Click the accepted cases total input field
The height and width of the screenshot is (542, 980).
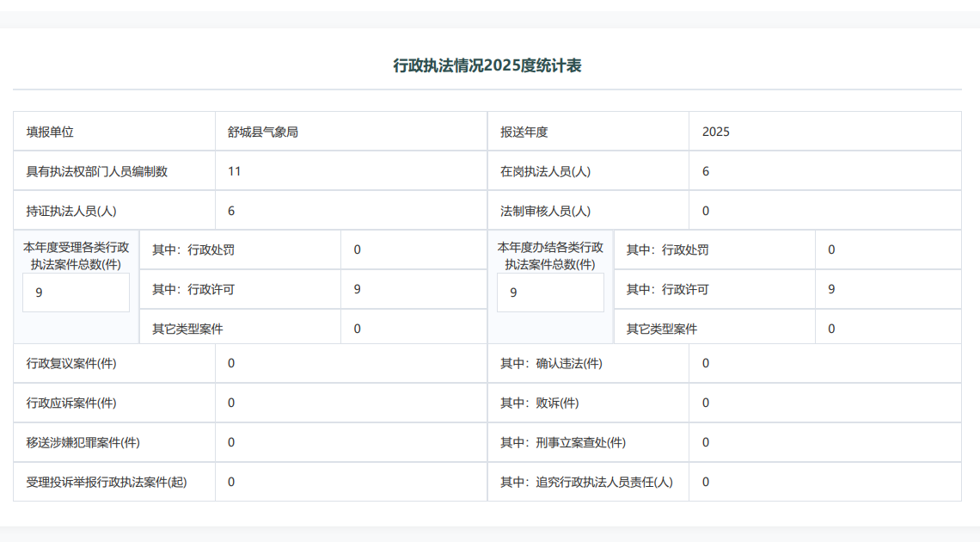76,293
